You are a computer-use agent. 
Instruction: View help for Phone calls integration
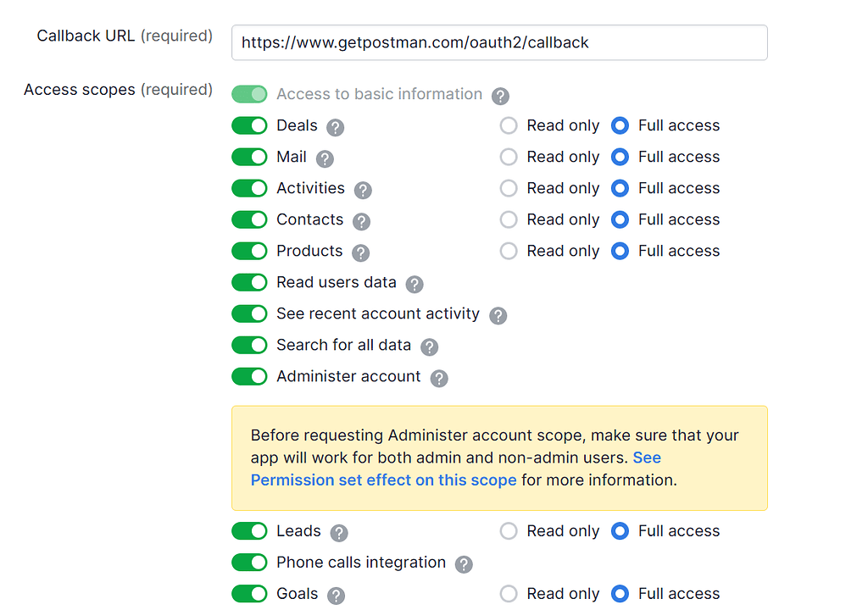coord(463,564)
